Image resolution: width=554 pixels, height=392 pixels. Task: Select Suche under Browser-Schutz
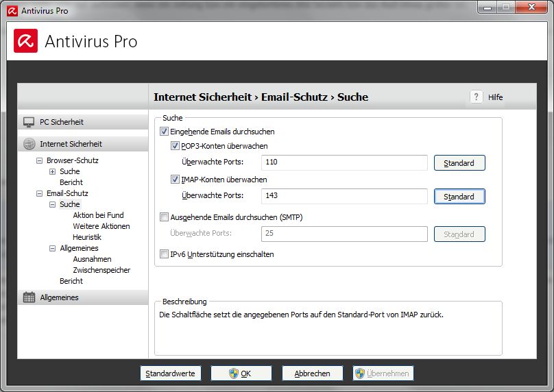pos(70,171)
